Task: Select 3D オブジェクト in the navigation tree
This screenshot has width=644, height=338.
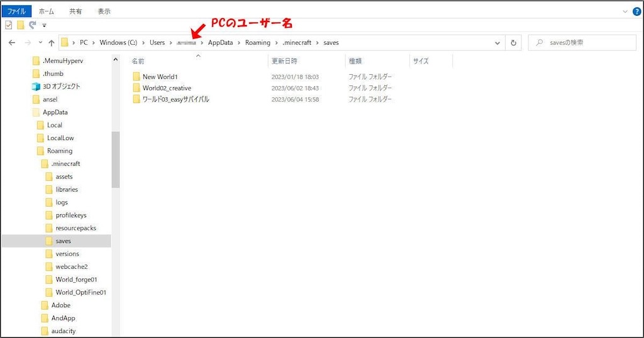Action: (61, 86)
